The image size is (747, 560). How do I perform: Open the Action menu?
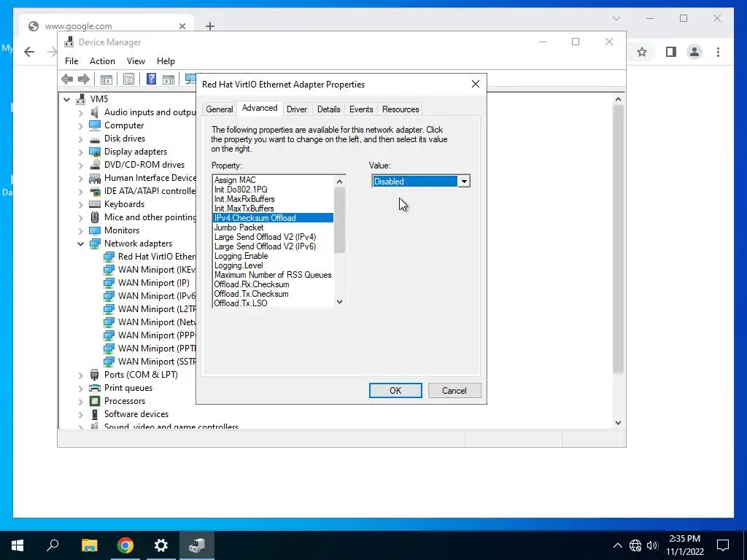coord(102,61)
